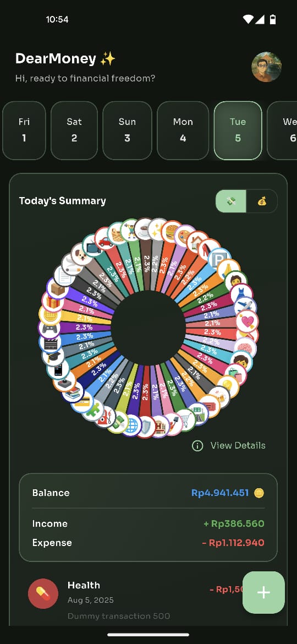The height and width of the screenshot is (644, 297).
Task: Select the graduation cap category icon
Action: pos(53,357)
